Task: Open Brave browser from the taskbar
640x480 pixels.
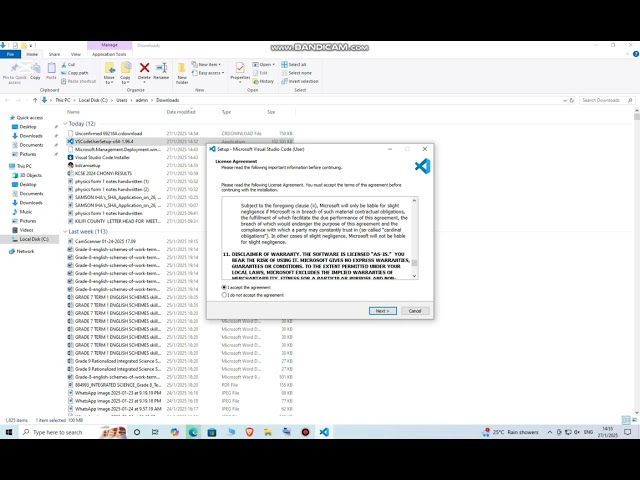Action: coord(249,432)
